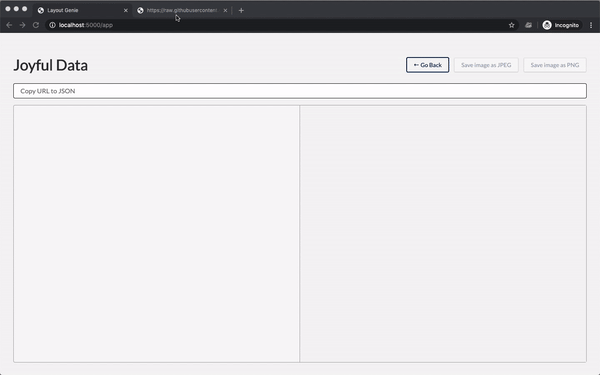Click the site info icon beside localhost
Viewport: 600px width, 375px height.
pos(52,25)
